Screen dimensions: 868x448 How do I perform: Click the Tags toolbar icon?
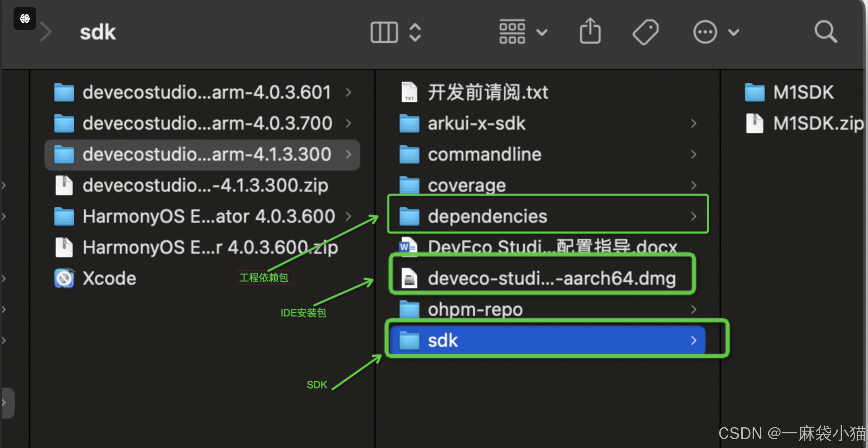point(645,32)
